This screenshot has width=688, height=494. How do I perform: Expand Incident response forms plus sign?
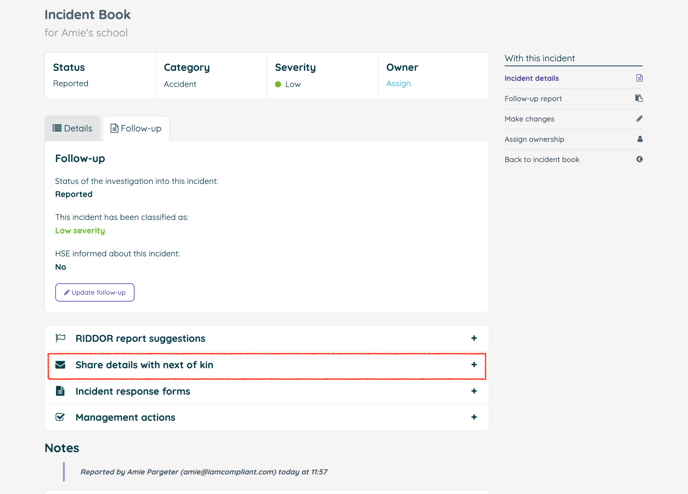coord(474,391)
